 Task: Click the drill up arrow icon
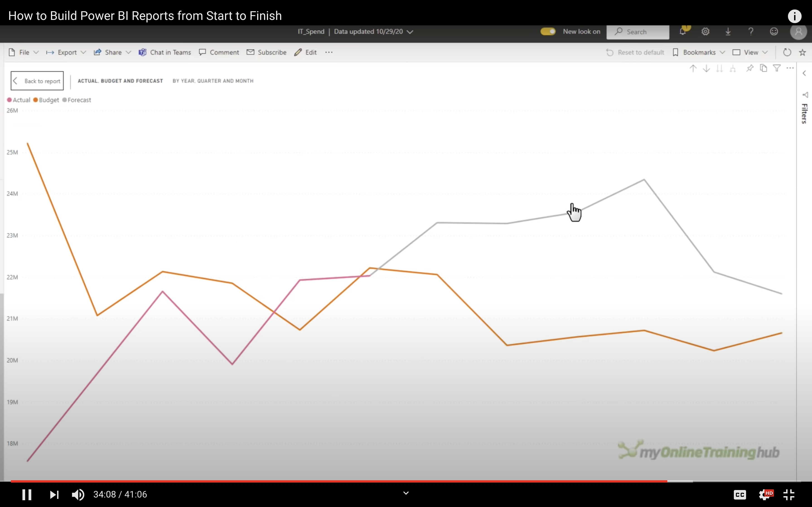pos(693,69)
